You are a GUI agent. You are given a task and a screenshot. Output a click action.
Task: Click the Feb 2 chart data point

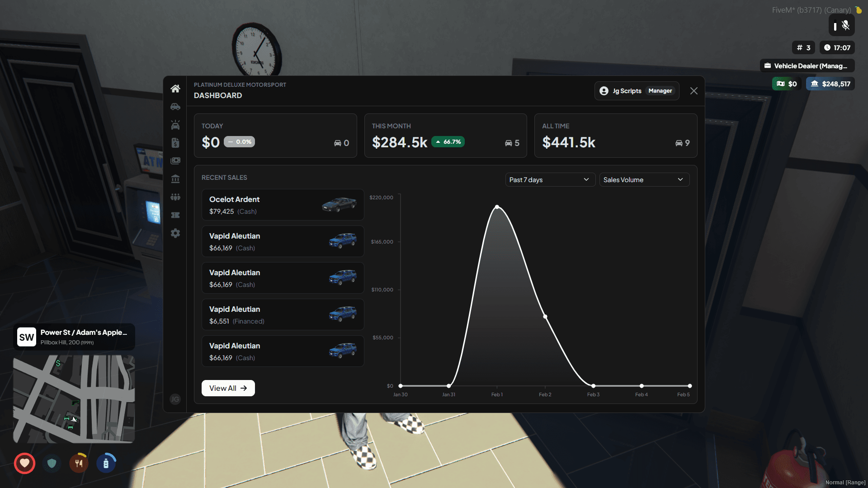point(545,316)
